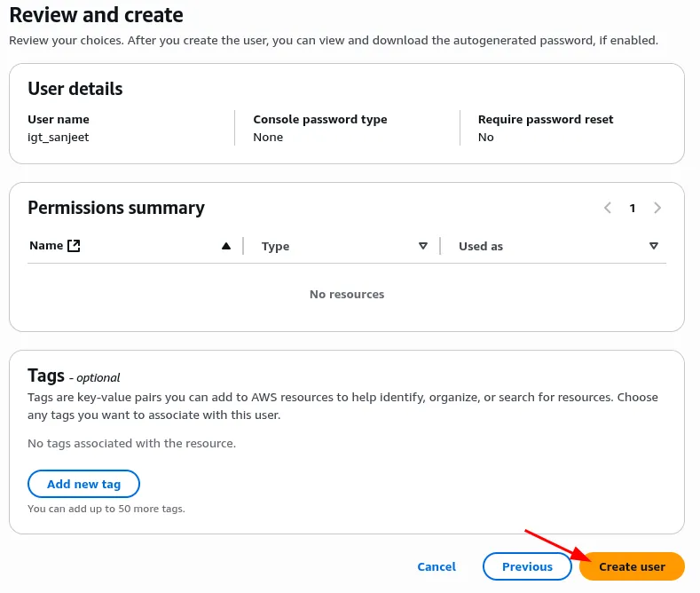Click the Console password type value None

pos(268,137)
